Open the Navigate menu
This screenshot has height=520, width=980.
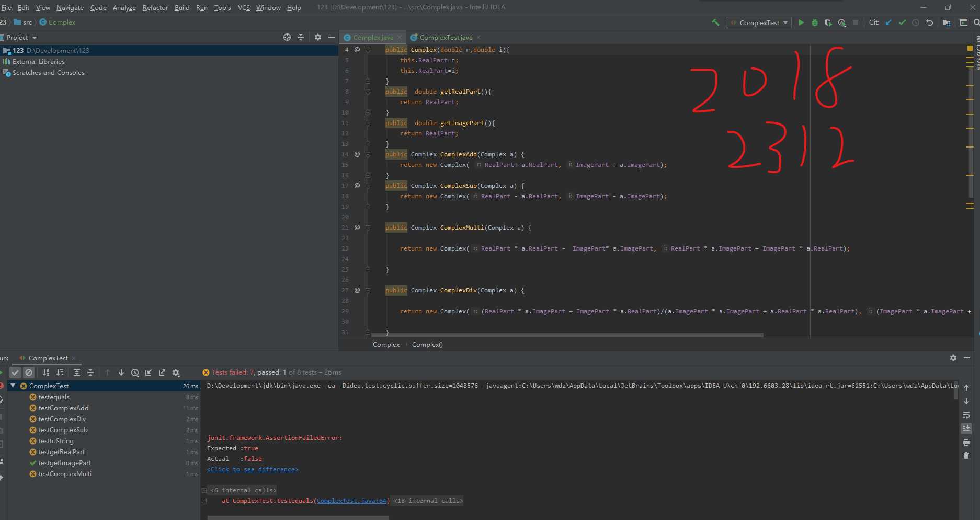click(x=70, y=7)
